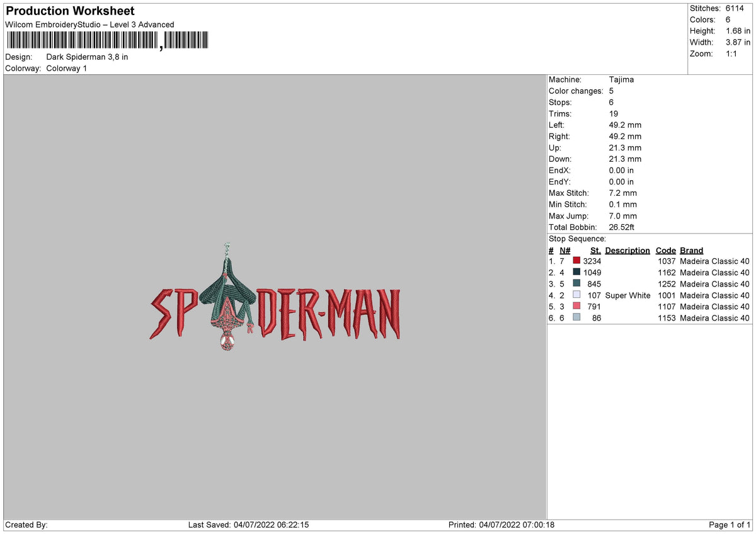Click the 'Description' column header
The width and height of the screenshot is (756, 534).
(627, 250)
